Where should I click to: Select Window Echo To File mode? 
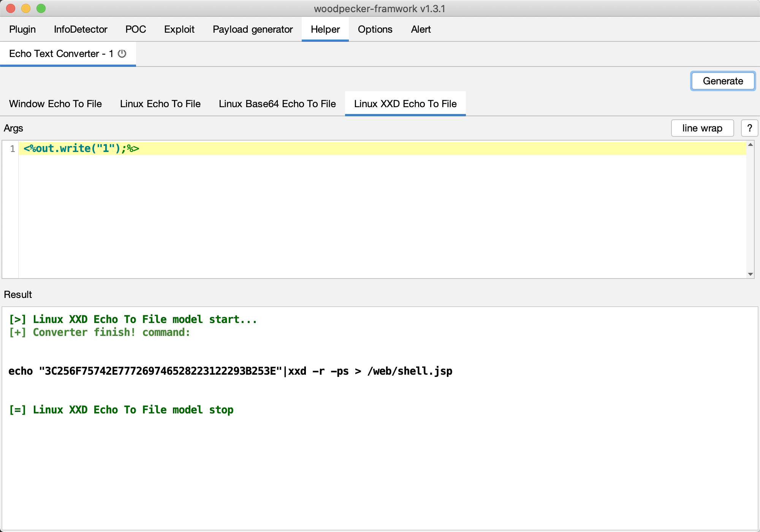tap(55, 104)
